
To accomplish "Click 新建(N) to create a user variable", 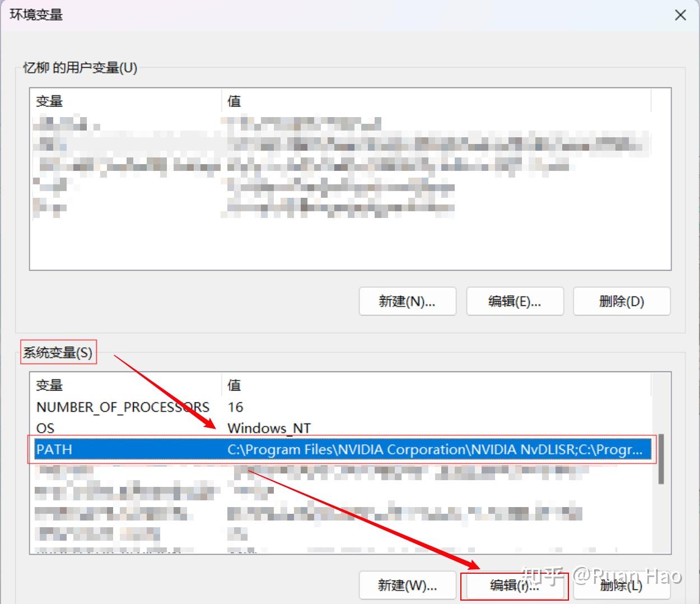I will pos(407,301).
